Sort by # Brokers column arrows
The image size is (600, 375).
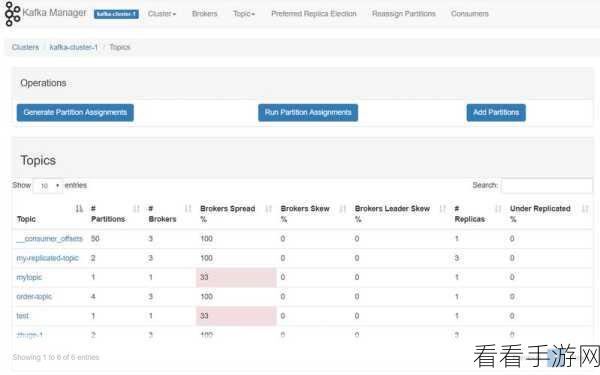[x=188, y=209]
